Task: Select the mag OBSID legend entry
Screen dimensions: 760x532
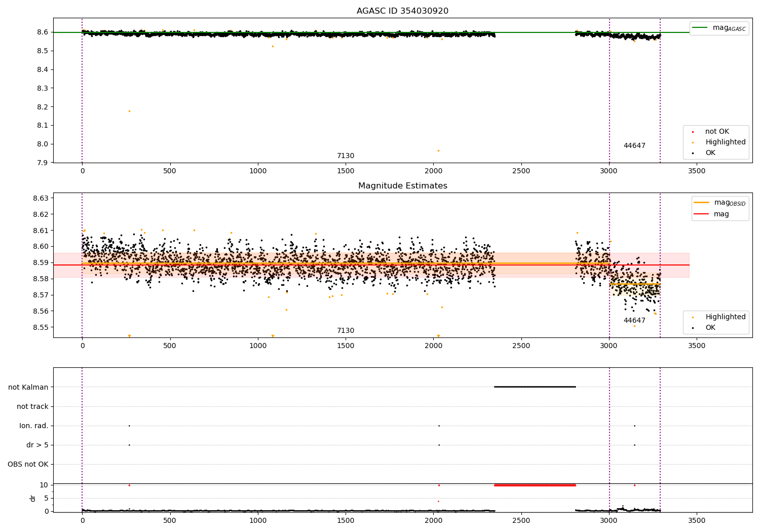Action: point(720,203)
